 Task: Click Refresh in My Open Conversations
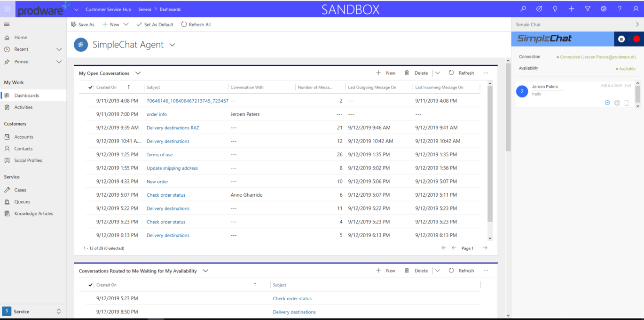tap(461, 73)
